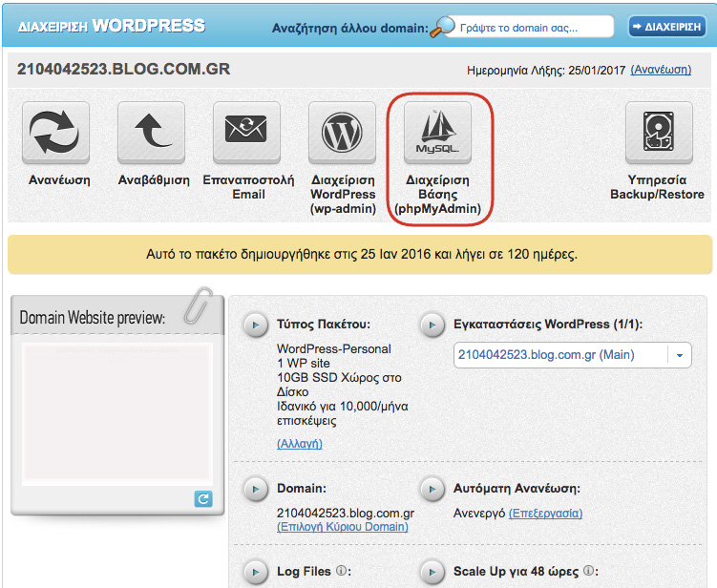Click the Επαναποστολή Email label
717x588 pixels.
point(248,187)
